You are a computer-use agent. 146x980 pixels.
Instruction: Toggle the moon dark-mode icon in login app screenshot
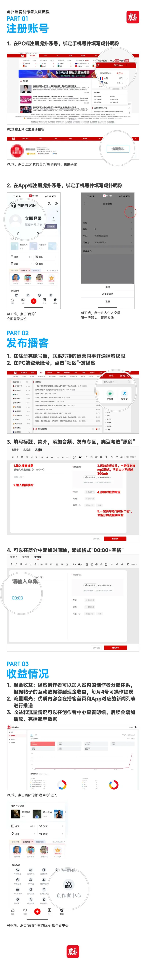[50, 204]
